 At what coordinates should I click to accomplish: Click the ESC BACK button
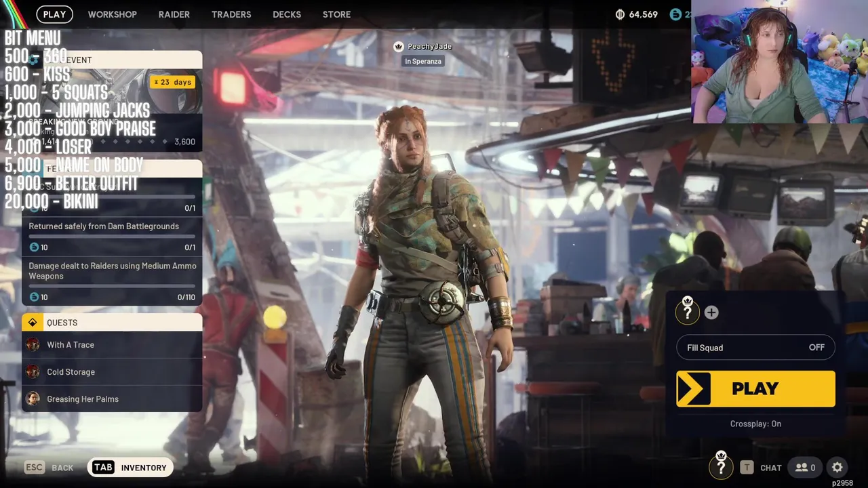[49, 468]
